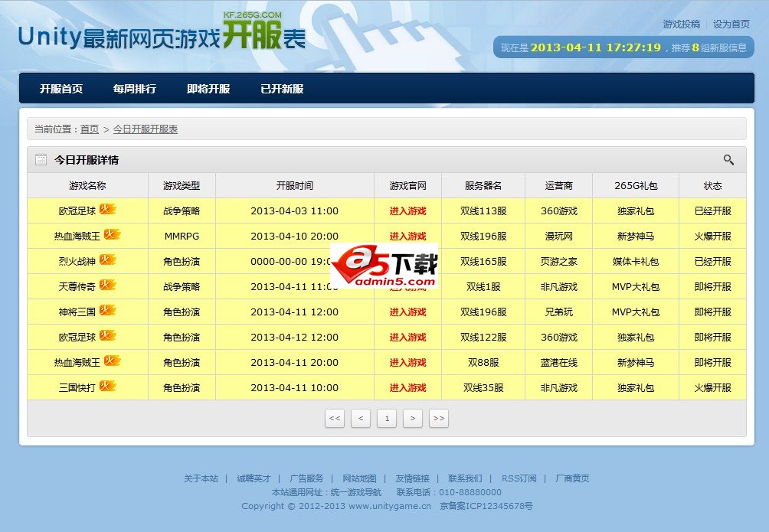Open the 广告服务 footer link
Image resolution: width=769 pixels, height=532 pixels.
(306, 478)
